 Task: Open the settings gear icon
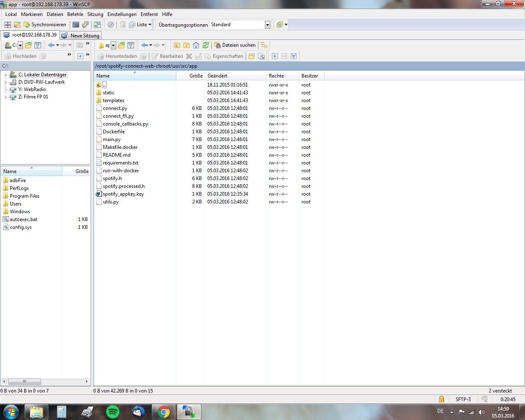coord(111,25)
